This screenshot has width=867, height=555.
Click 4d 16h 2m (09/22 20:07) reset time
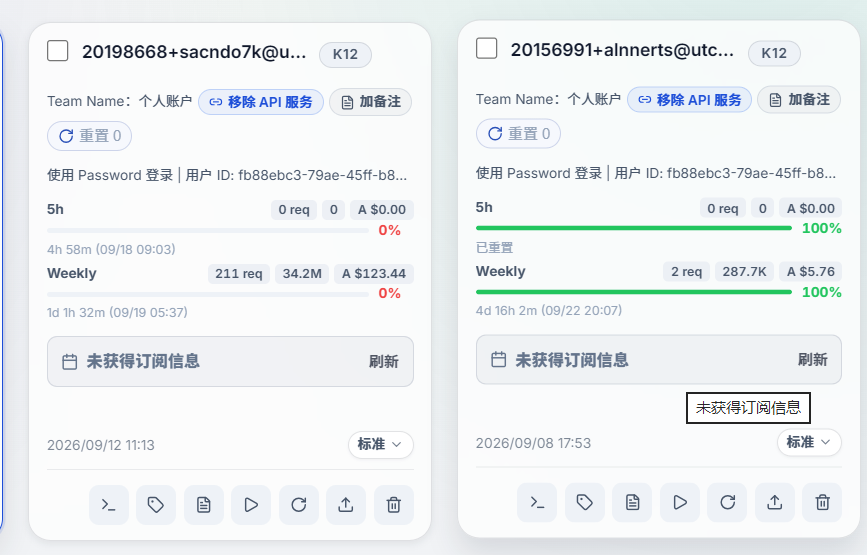pyautogui.click(x=549, y=310)
